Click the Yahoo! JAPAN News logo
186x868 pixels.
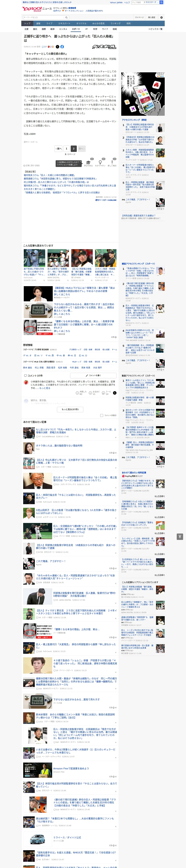pos(37,9)
